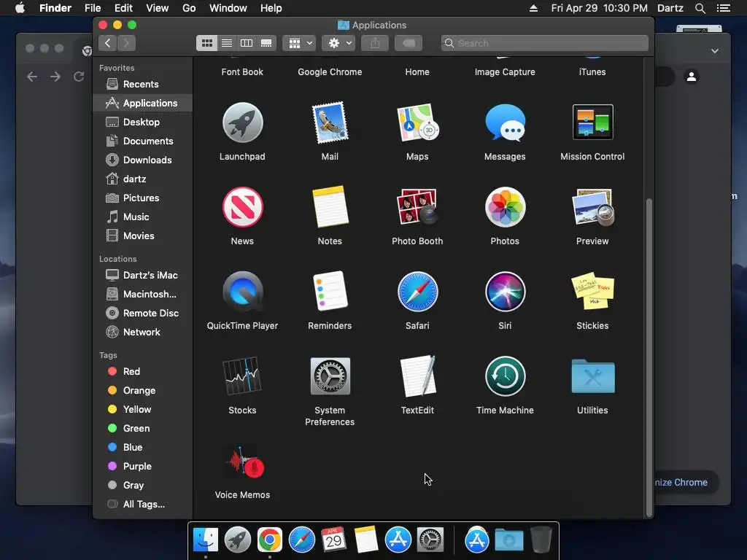The width and height of the screenshot is (747, 560).
Task: Open Spotlight search in menu bar
Action: 700,8
